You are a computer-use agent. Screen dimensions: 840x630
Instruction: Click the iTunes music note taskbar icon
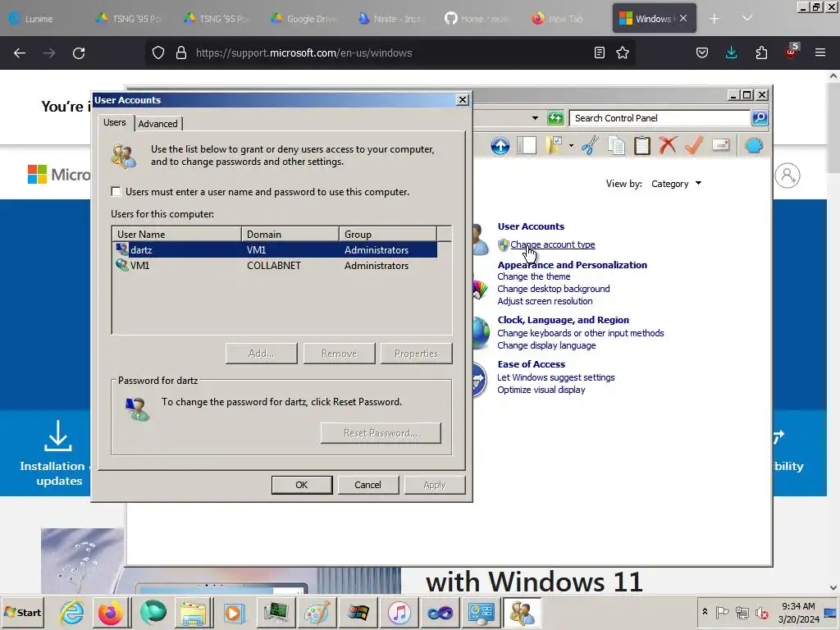tap(399, 612)
